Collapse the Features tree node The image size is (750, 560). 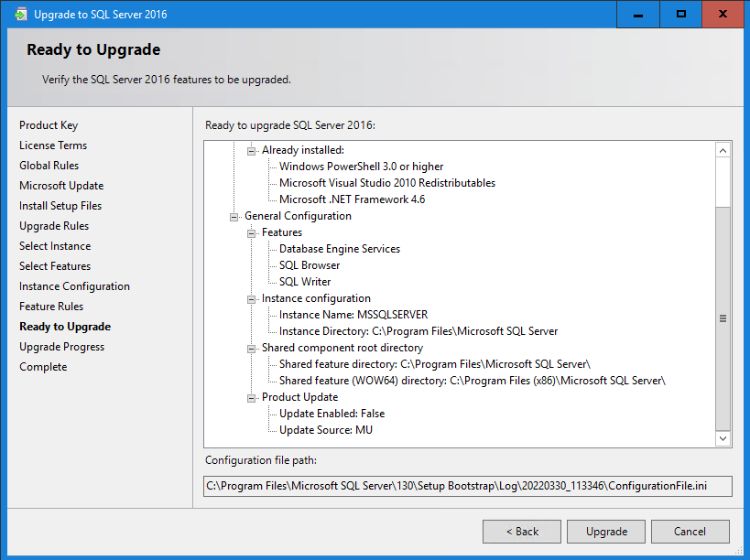pos(251,233)
